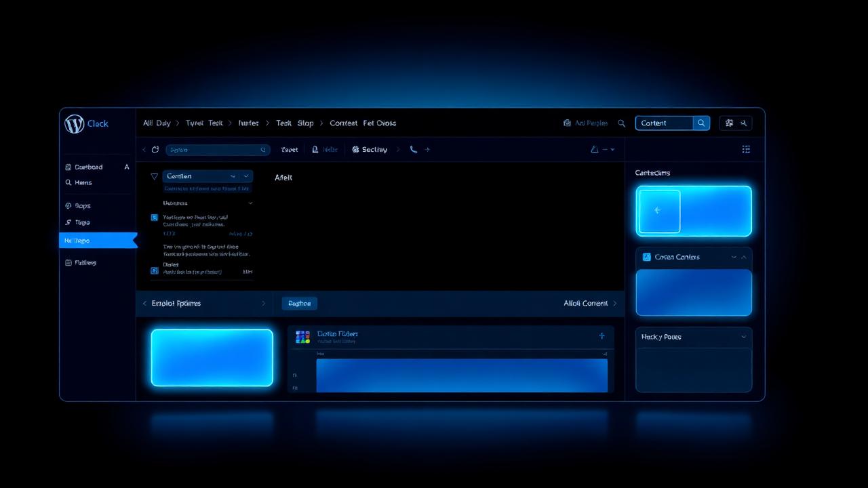This screenshot has height=488, width=868.
Task: Select the Teck Slop breadcrumb
Action: (295, 123)
